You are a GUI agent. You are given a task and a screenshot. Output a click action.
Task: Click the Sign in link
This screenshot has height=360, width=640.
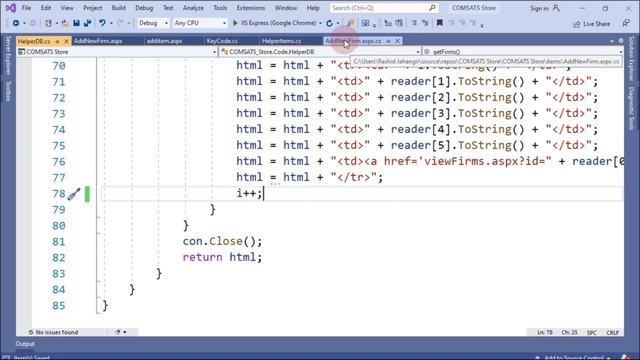[539, 8]
